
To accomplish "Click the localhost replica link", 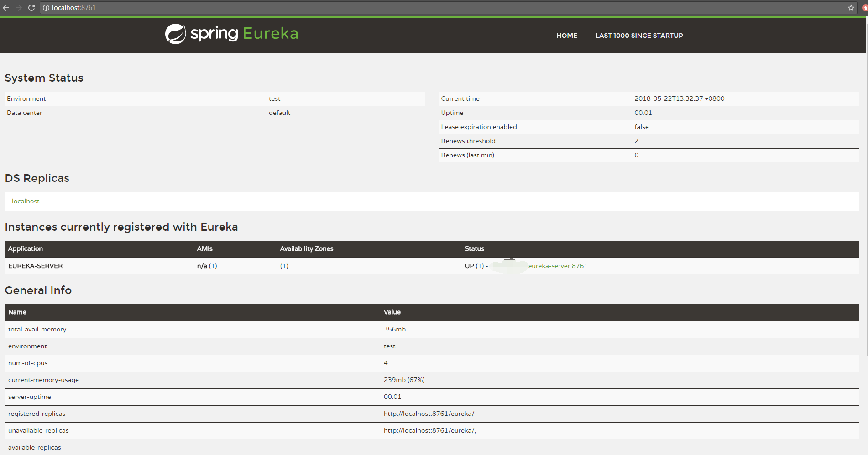I will [26, 201].
